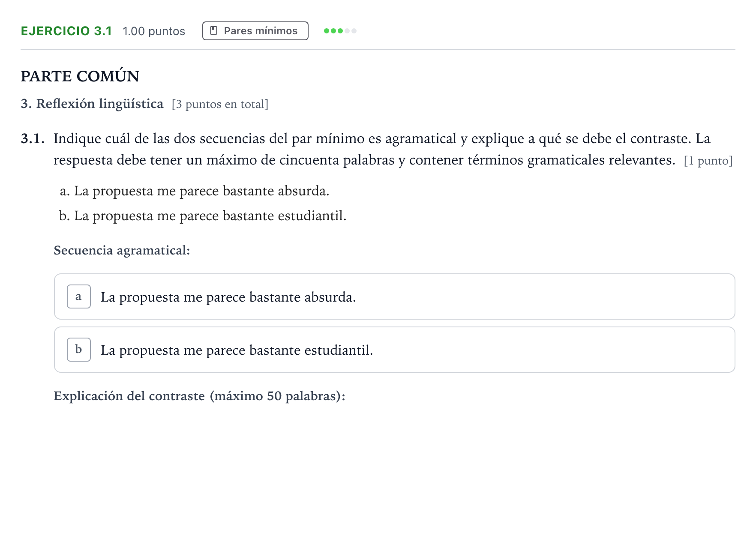This screenshot has height=551, width=756.
Task: Click the last grey difficulty dot
Action: (354, 31)
